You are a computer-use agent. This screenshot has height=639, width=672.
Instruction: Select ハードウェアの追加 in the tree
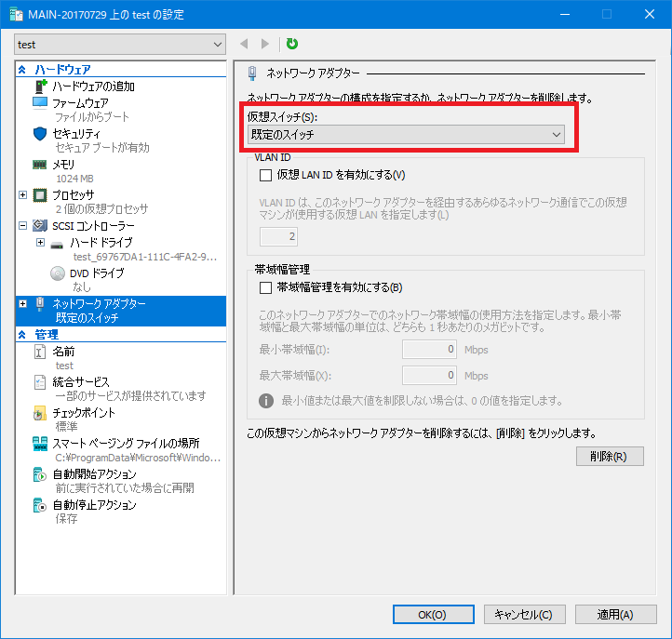tap(93, 87)
